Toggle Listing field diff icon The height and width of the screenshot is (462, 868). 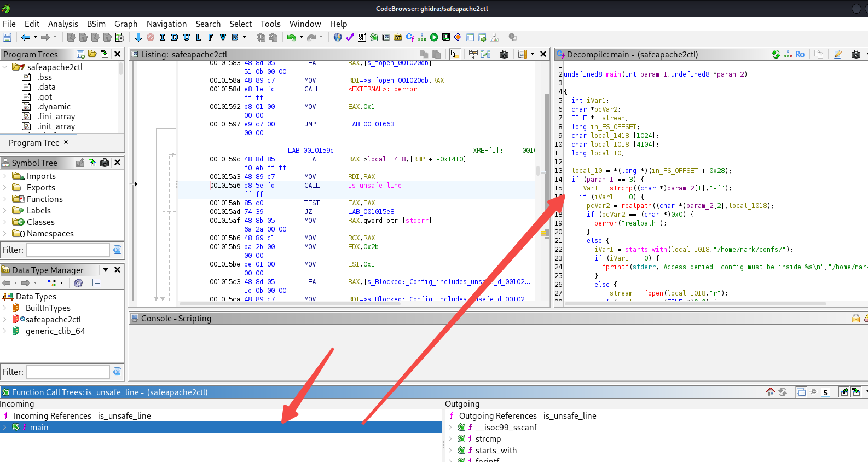pos(485,54)
